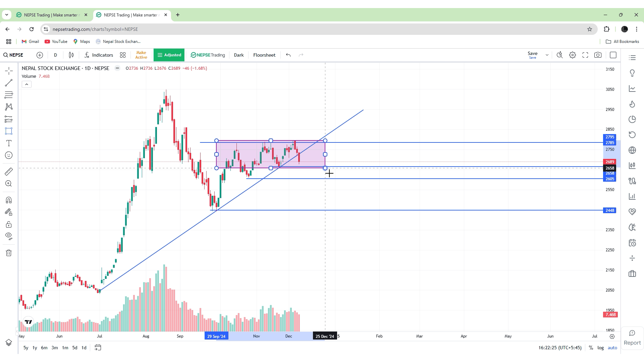This screenshot has width=644, height=362.
Task: Open the Report help button
Action: [632, 338]
